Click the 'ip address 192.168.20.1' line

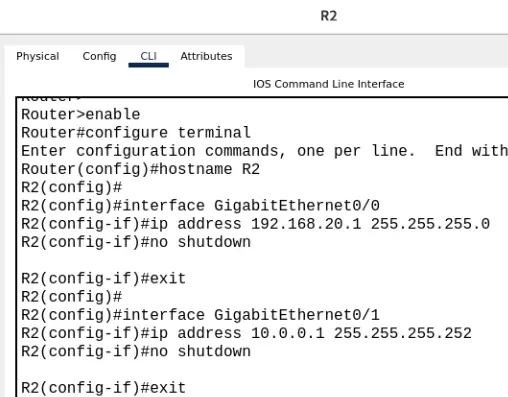255,224
